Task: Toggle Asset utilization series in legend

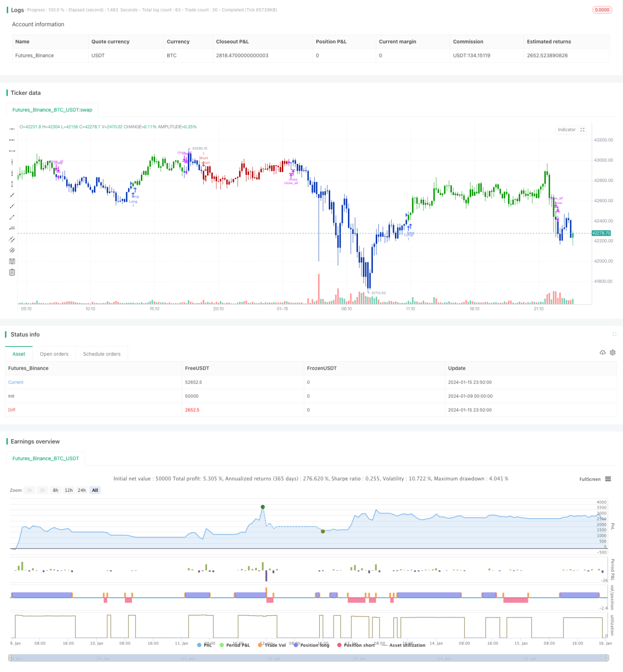Action: (404, 645)
